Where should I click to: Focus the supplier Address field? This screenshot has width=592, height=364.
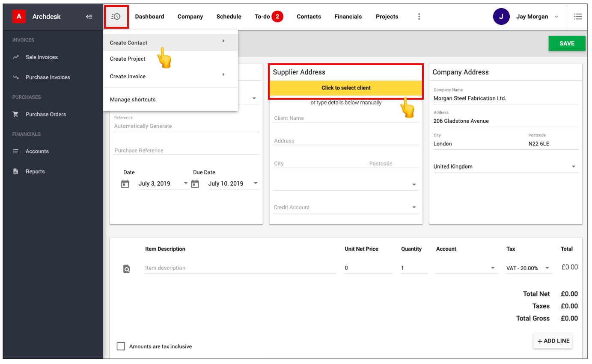coord(346,141)
